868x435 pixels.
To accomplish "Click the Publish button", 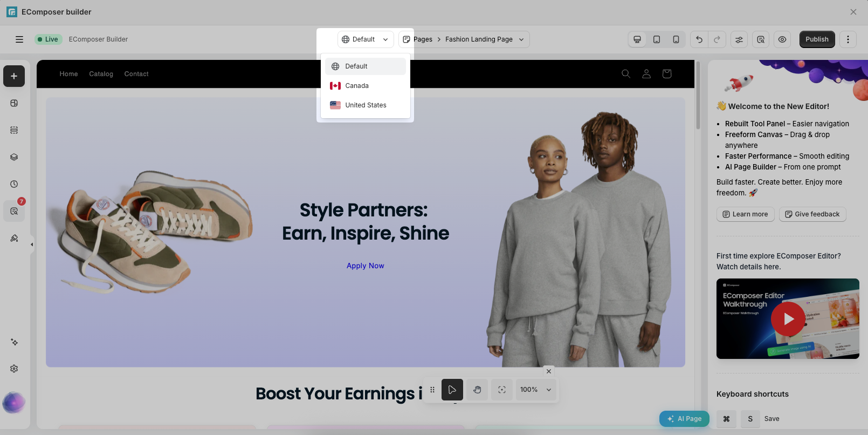I will [817, 39].
